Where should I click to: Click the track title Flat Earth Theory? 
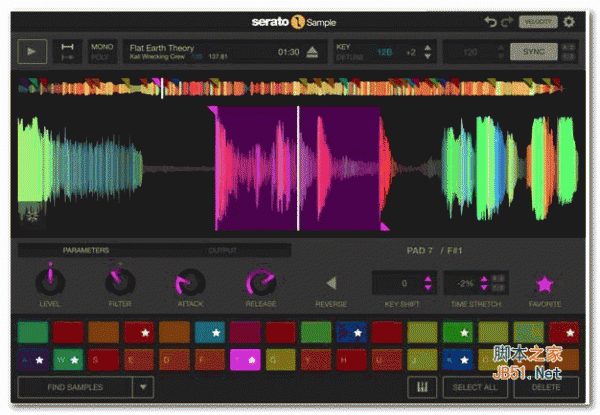[x=162, y=48]
